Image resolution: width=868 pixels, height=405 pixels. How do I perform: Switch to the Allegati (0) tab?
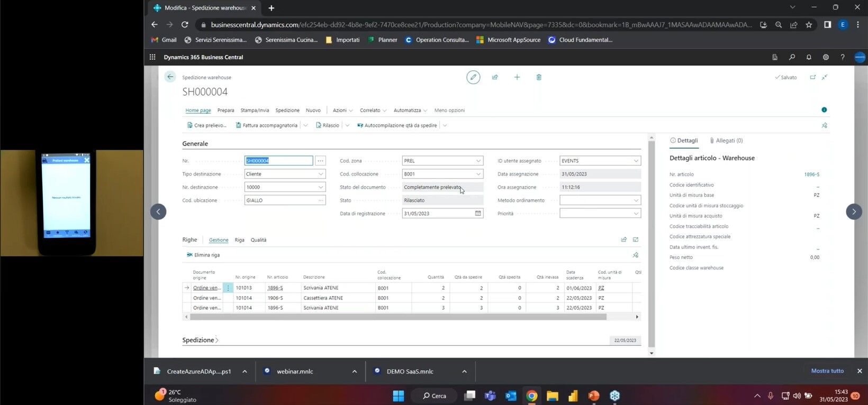pos(726,141)
